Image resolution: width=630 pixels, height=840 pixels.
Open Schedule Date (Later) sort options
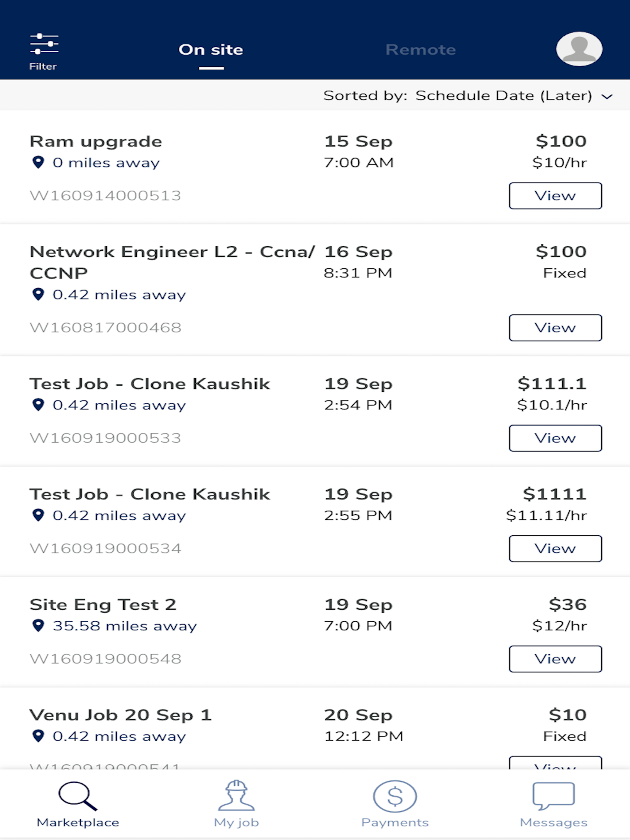pyautogui.click(x=504, y=95)
